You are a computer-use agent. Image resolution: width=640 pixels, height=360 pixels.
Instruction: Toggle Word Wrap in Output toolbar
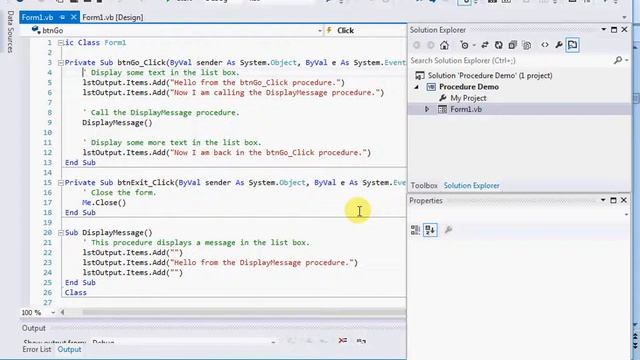tap(361, 340)
